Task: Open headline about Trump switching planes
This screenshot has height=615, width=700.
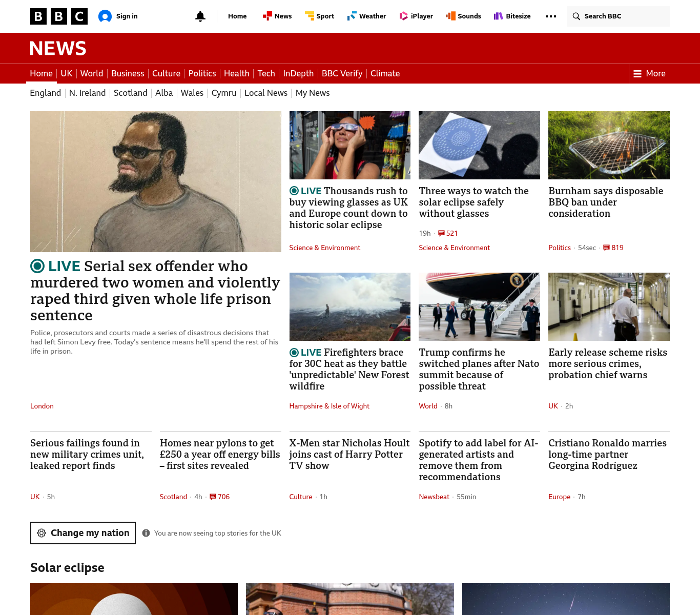Action: [x=479, y=369]
